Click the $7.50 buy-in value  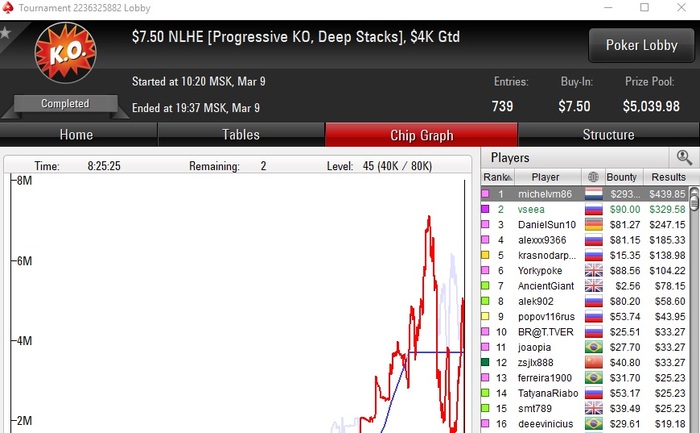574,106
